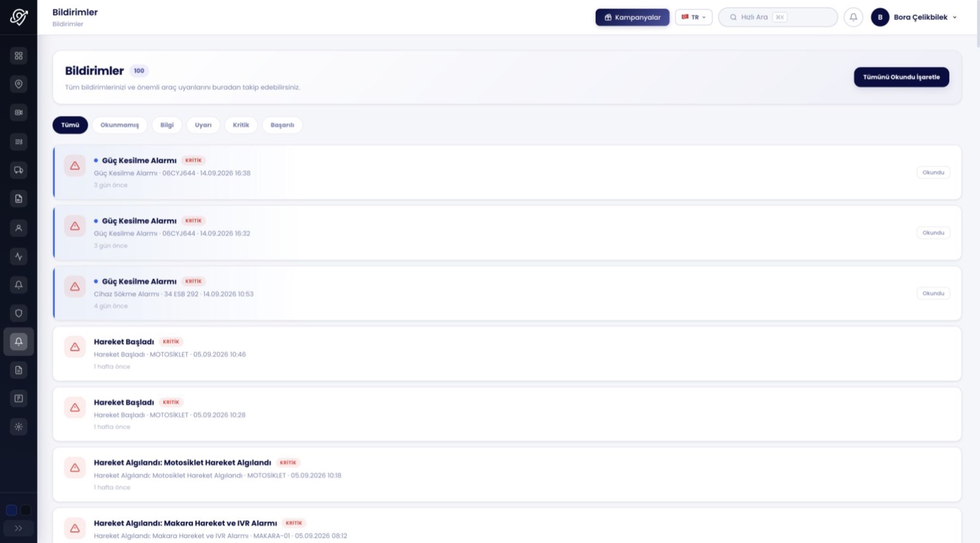The image size is (980, 543).
Task: Select the blue theme color swatch
Action: click(x=11, y=510)
